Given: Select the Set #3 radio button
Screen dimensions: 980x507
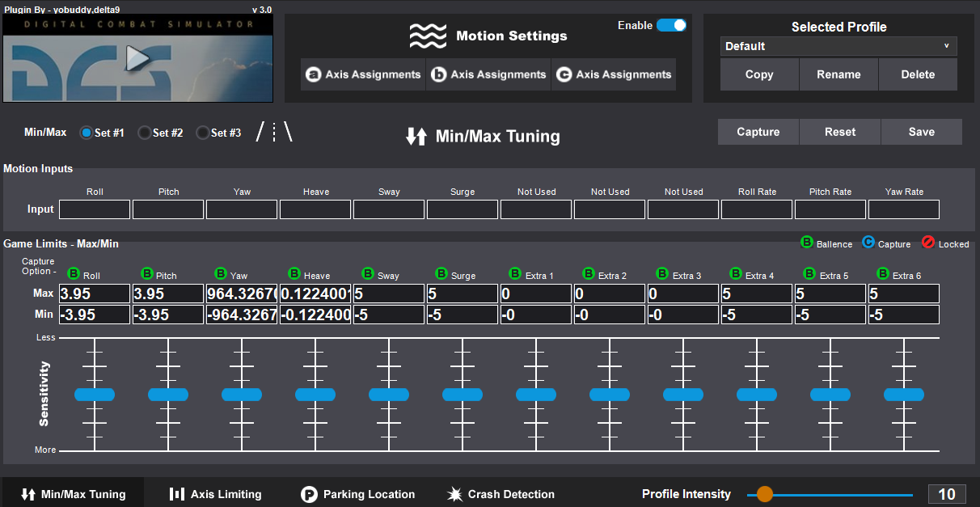Looking at the screenshot, I should point(203,133).
